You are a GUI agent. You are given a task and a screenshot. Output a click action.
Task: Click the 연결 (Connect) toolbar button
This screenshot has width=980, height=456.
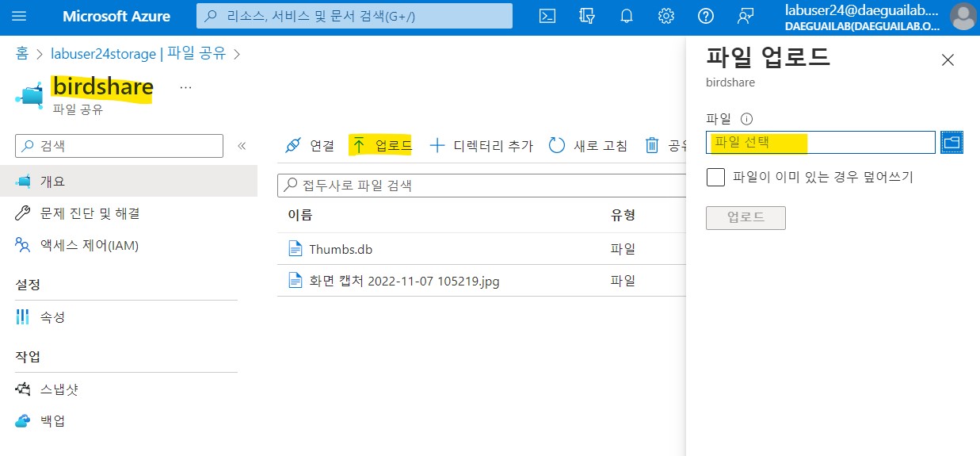pos(309,145)
